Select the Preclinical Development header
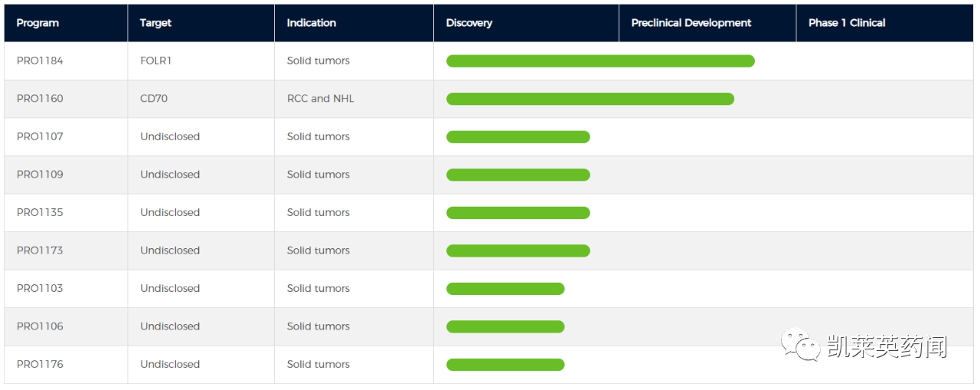This screenshot has height=390, width=980. (x=691, y=23)
